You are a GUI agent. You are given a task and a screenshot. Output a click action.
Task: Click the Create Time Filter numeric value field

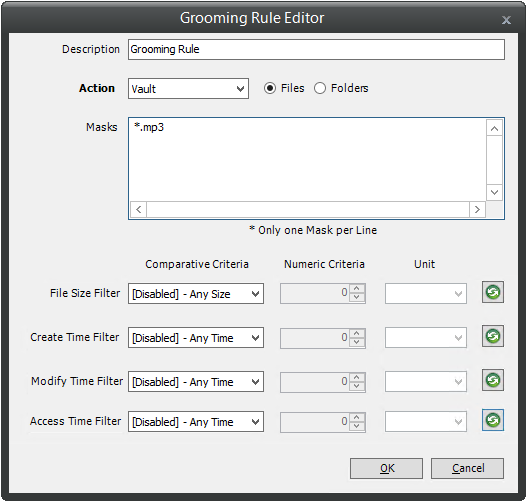pyautogui.click(x=315, y=337)
